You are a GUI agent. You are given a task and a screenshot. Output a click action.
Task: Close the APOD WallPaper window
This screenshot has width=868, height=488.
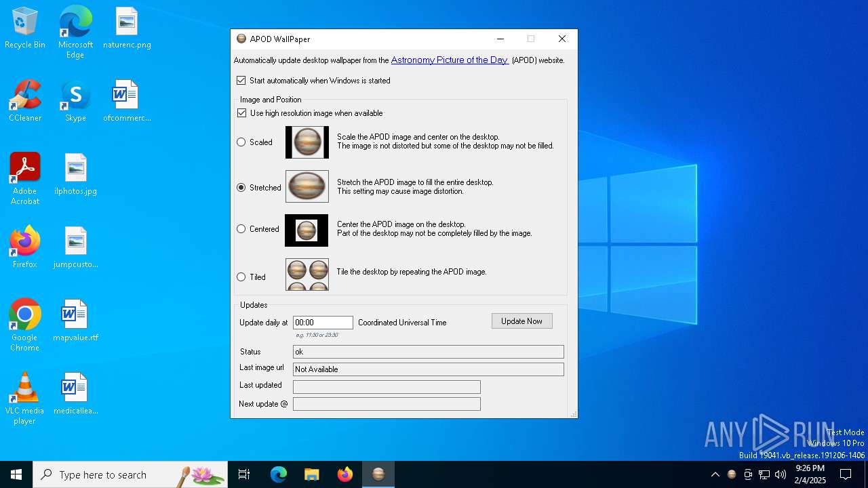click(x=562, y=39)
